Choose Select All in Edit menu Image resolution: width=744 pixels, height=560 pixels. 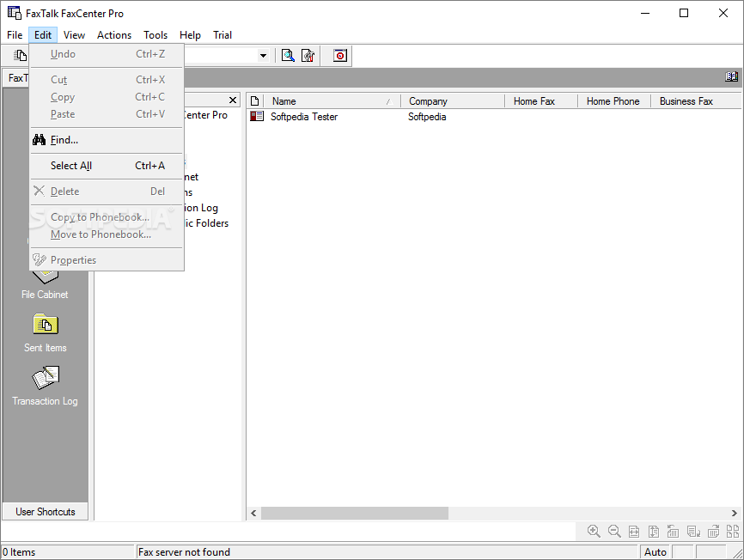[x=107, y=166]
